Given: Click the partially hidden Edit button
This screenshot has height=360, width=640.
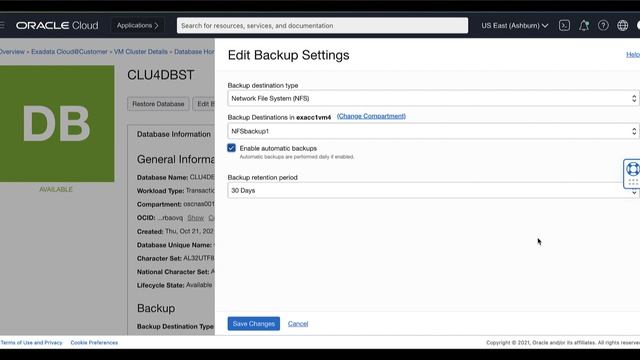Looking at the screenshot, I should pos(204,104).
